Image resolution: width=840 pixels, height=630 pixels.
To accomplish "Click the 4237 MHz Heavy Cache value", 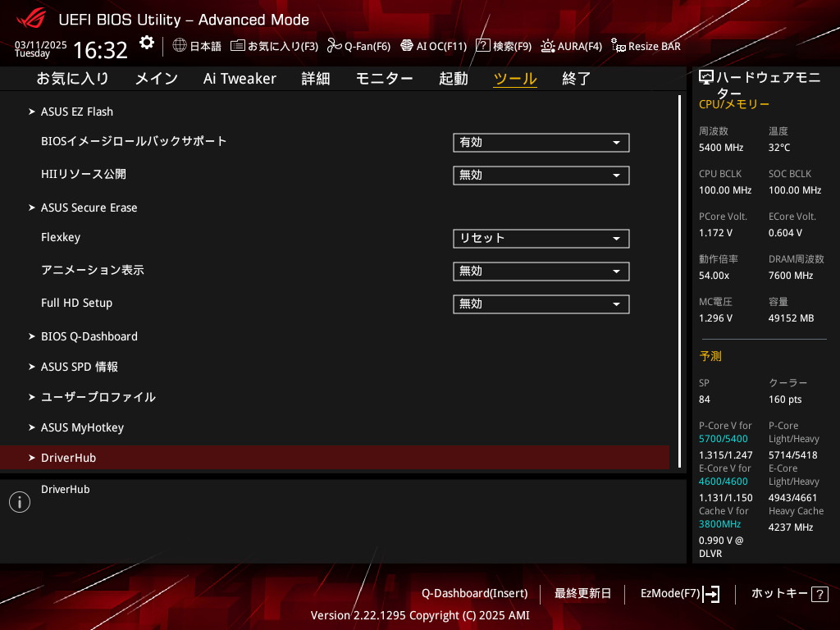I will (791, 527).
